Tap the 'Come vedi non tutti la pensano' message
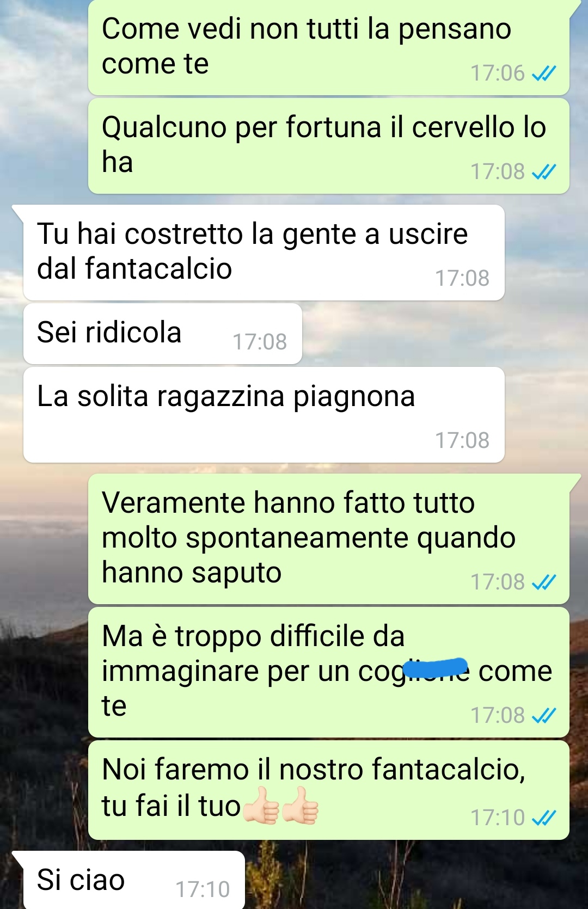The width and height of the screenshot is (588, 909). (x=329, y=47)
